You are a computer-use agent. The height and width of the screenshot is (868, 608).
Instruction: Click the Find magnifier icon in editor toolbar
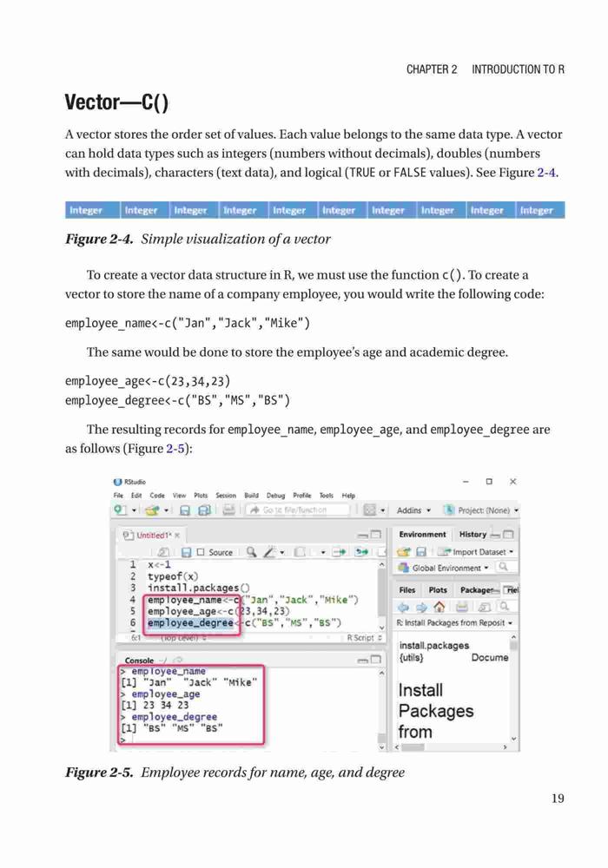(x=251, y=552)
